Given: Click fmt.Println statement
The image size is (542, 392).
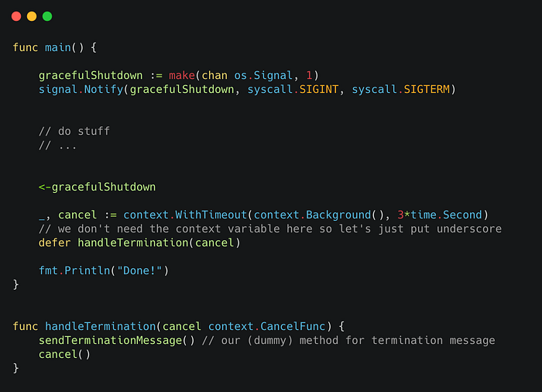Looking at the screenshot, I should tap(104, 270).
